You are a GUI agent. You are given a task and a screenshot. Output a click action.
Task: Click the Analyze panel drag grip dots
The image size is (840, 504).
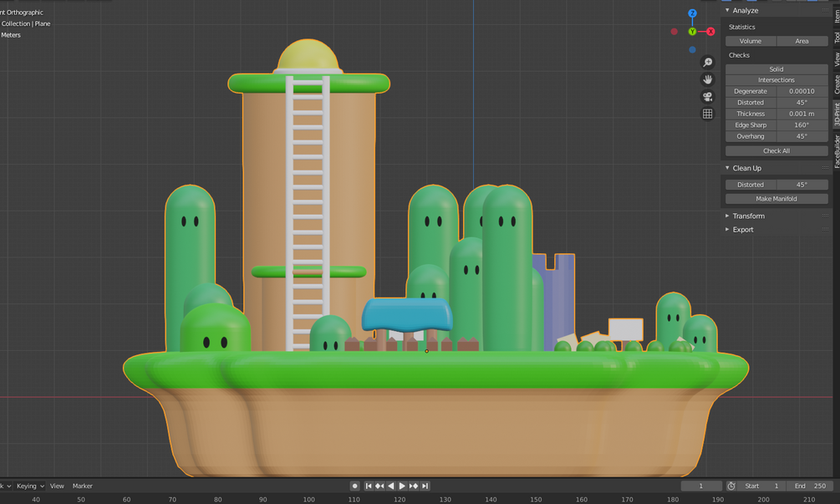(825, 10)
